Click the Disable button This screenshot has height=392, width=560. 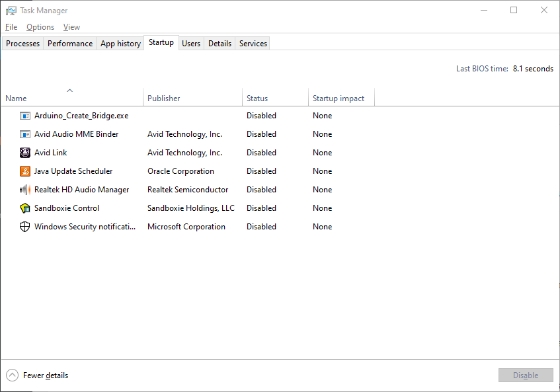tap(526, 375)
